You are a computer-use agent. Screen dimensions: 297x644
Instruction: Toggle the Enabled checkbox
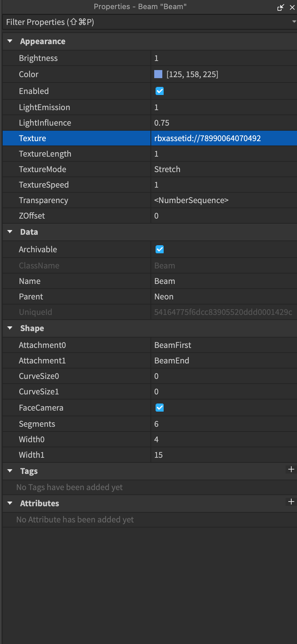tap(160, 91)
